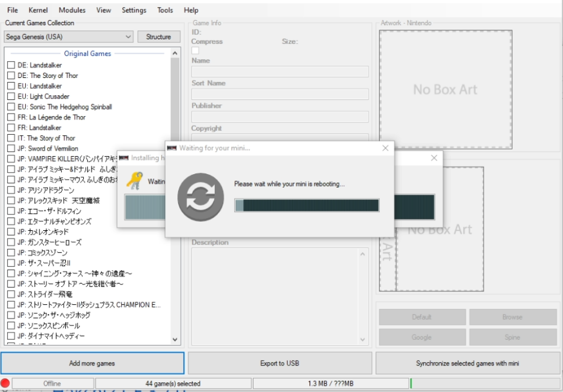The height and width of the screenshot is (392, 563).
Task: Click the Google artwork button
Action: (x=422, y=337)
